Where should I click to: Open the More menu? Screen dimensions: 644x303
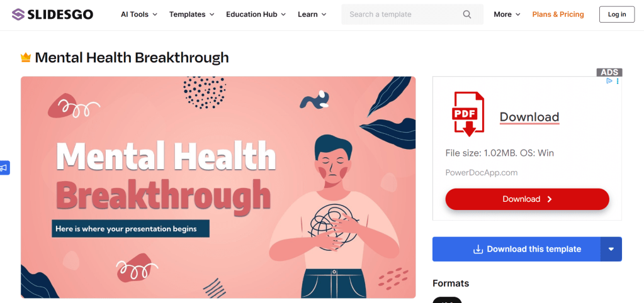pos(507,14)
